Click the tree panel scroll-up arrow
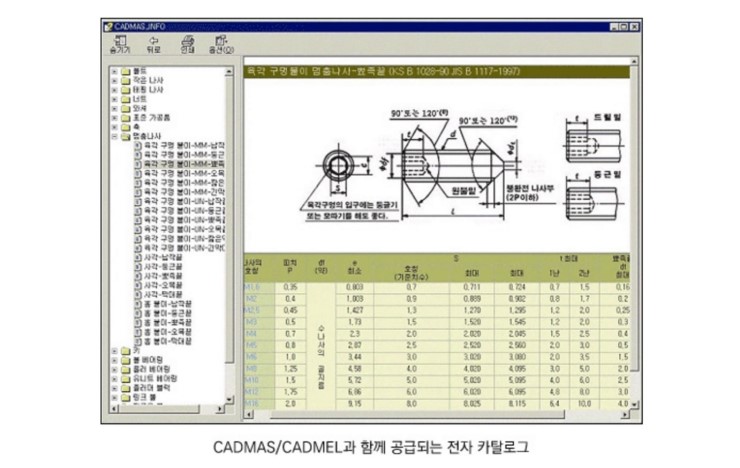The image size is (740, 468). 229,72
